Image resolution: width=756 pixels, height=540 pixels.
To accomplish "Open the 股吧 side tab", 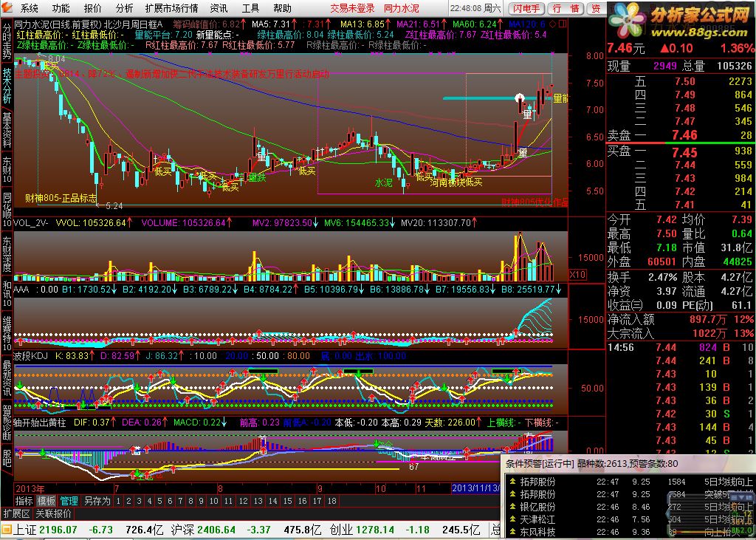I will coord(7,457).
